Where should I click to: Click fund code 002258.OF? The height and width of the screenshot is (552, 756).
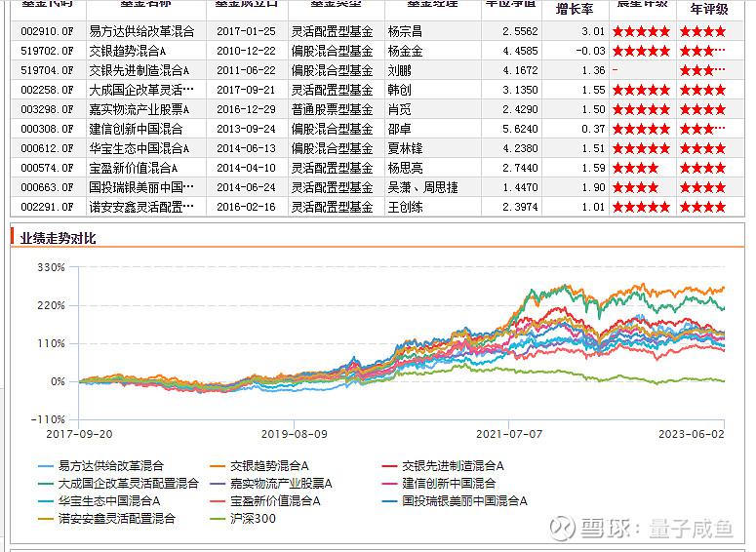pos(47,90)
